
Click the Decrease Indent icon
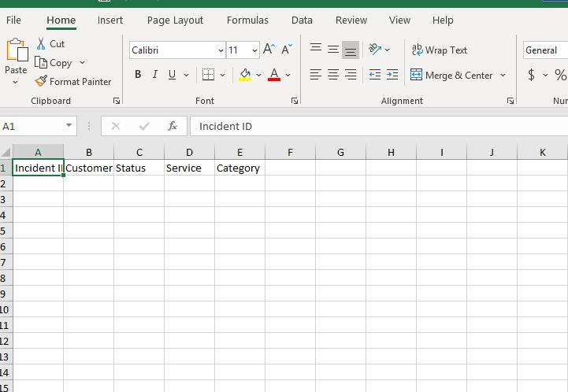(x=375, y=76)
